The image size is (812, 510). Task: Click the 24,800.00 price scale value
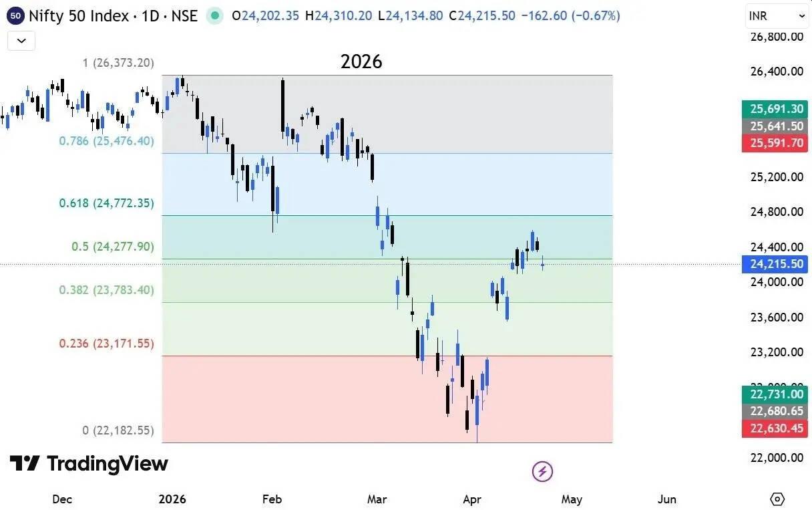(x=777, y=212)
